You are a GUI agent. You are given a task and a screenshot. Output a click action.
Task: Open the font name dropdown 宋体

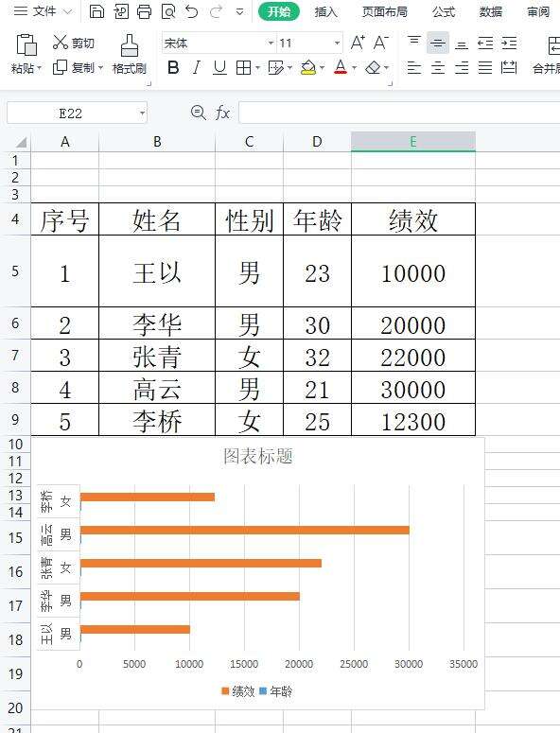click(x=219, y=44)
